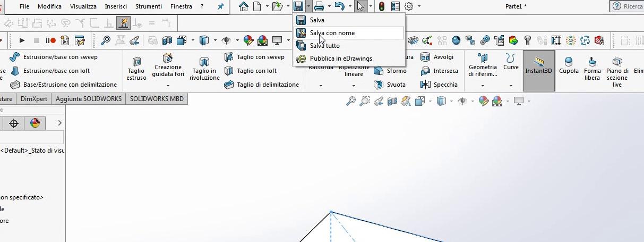The height and width of the screenshot is (242, 644).
Task: Click Edit appearance color ball in top toolbar
Action: (x=248, y=40)
